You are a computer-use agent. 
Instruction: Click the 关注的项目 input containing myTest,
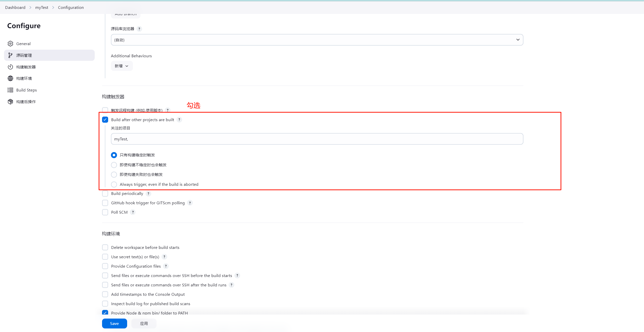[317, 139]
